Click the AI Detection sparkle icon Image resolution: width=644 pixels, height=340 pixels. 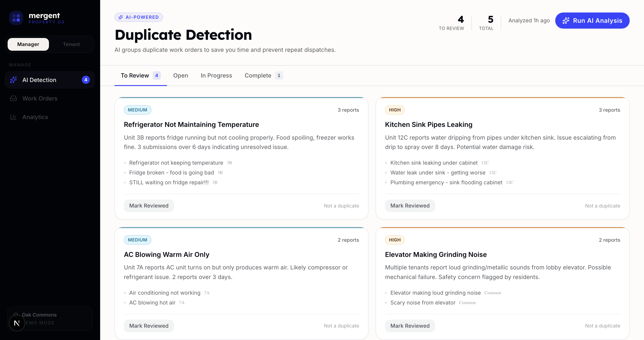point(13,80)
